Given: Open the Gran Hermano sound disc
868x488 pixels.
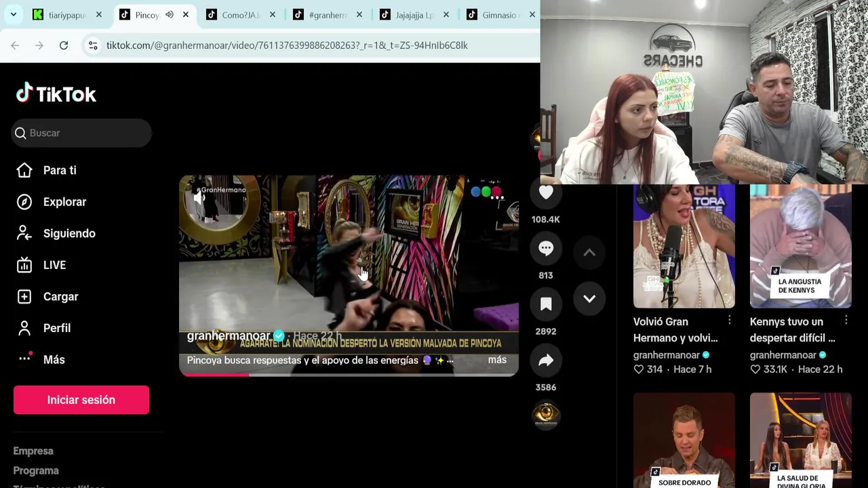Looking at the screenshot, I should (x=546, y=414).
